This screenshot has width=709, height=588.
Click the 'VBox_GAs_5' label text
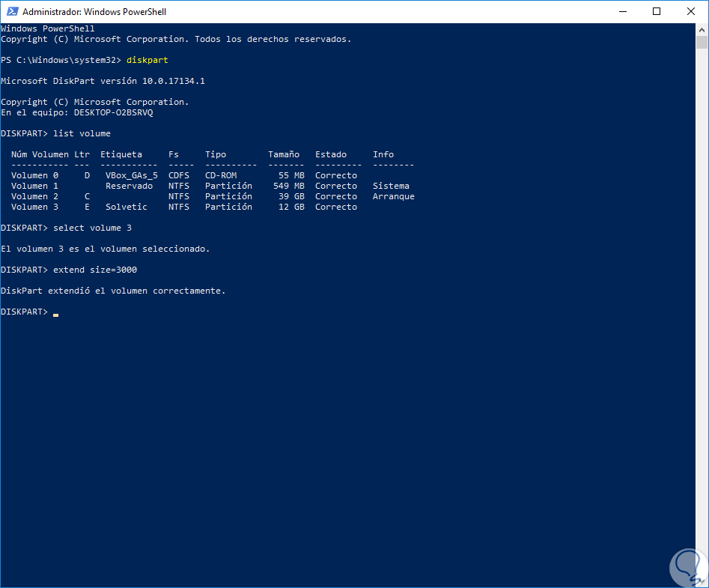click(x=132, y=175)
